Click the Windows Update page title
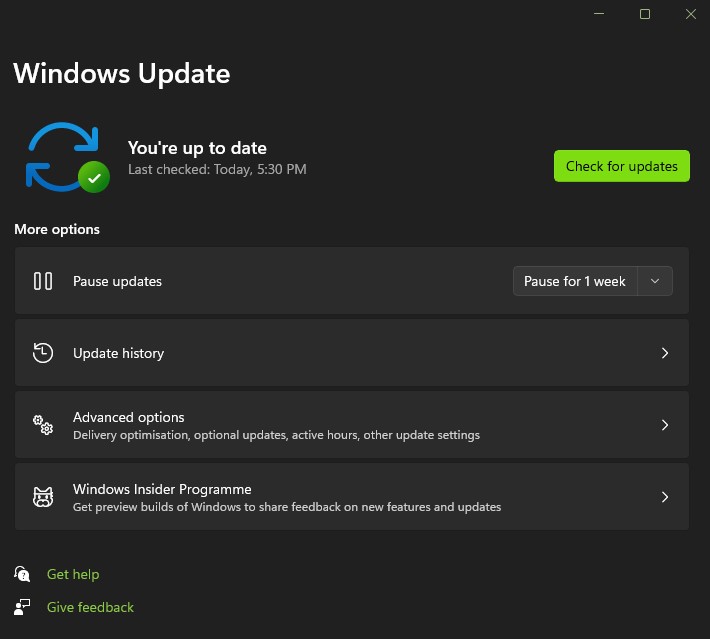This screenshot has height=639, width=710. [x=122, y=73]
